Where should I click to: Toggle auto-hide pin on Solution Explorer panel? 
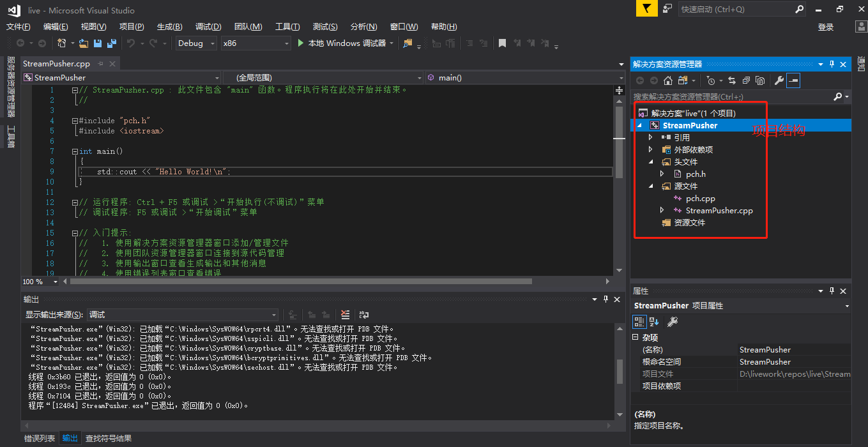(x=832, y=64)
